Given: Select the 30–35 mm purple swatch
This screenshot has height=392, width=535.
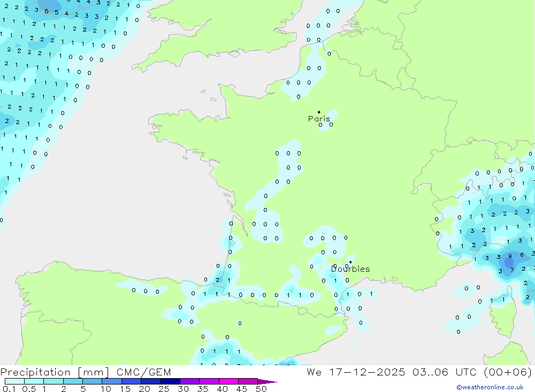Looking at the screenshot, I should (x=190, y=381).
